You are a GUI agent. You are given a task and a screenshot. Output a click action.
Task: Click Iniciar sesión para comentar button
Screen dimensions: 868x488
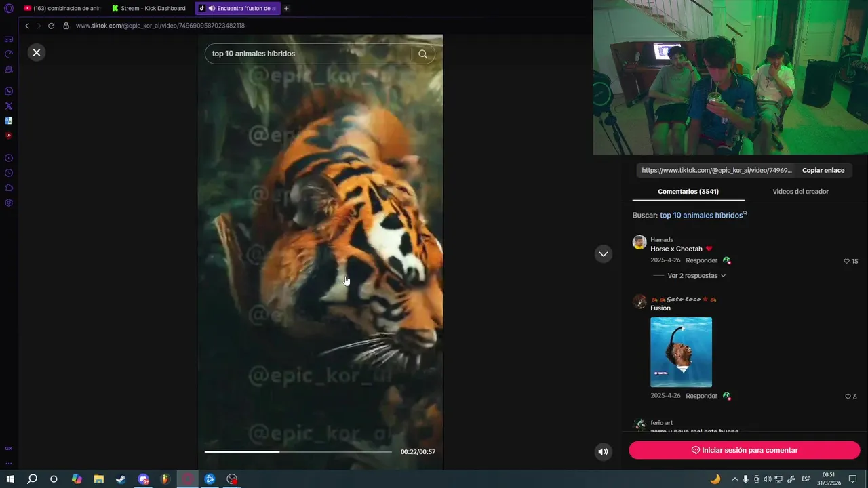coord(744,450)
